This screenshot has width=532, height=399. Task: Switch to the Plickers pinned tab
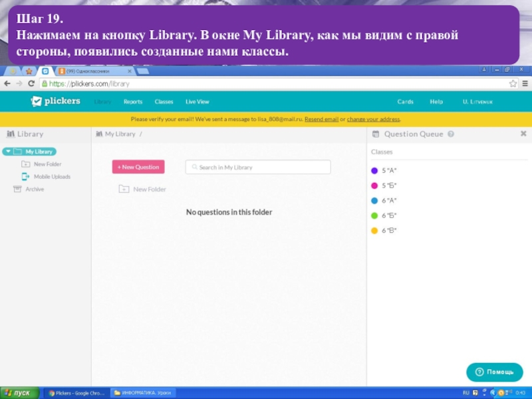[x=45, y=71]
